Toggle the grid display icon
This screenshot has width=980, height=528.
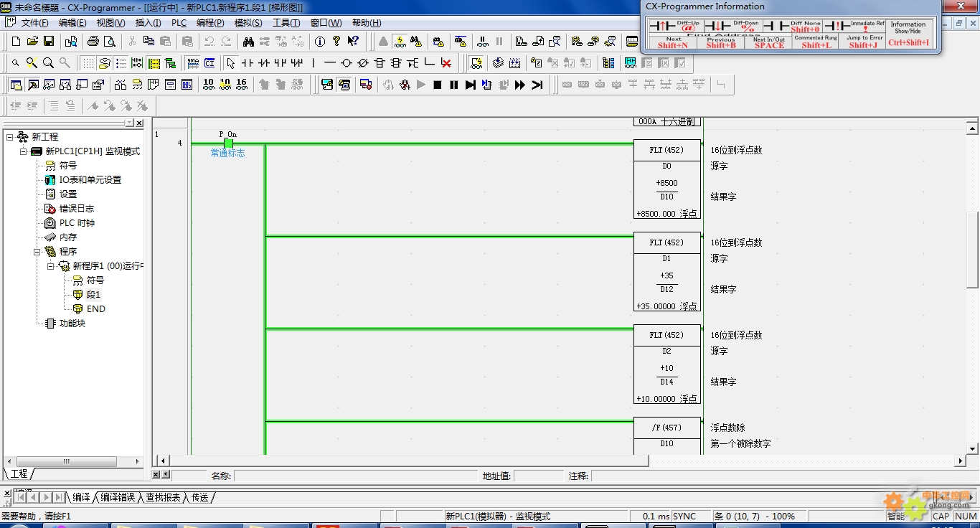coord(88,63)
